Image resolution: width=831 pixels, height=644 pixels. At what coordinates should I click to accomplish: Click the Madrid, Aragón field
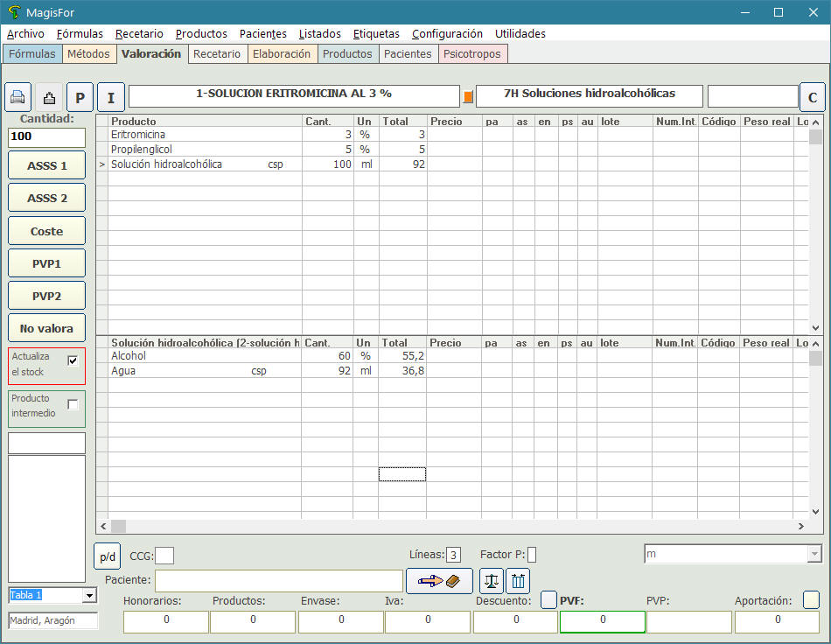click(53, 620)
